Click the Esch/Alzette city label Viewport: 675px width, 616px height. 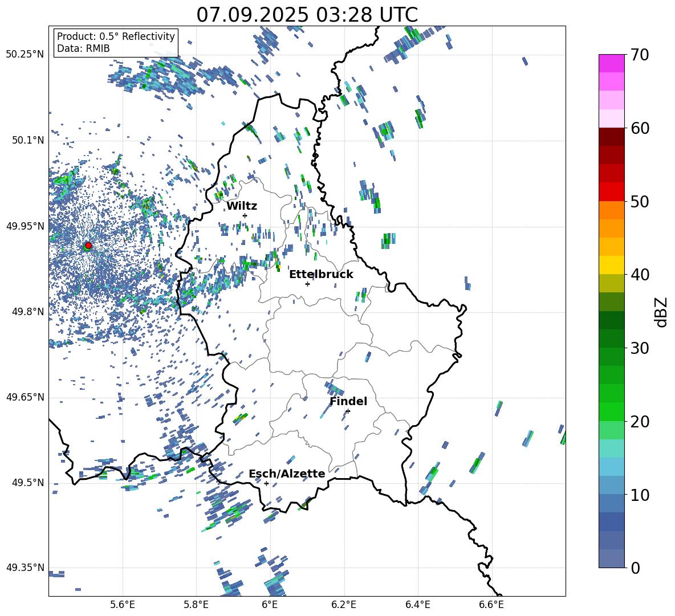[x=287, y=474]
